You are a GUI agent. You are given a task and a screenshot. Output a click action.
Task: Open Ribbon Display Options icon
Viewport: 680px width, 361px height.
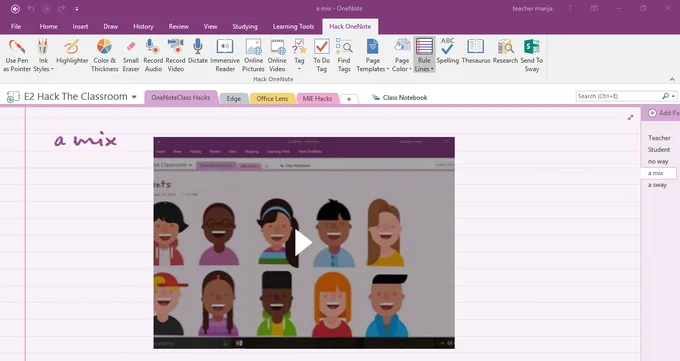point(594,9)
